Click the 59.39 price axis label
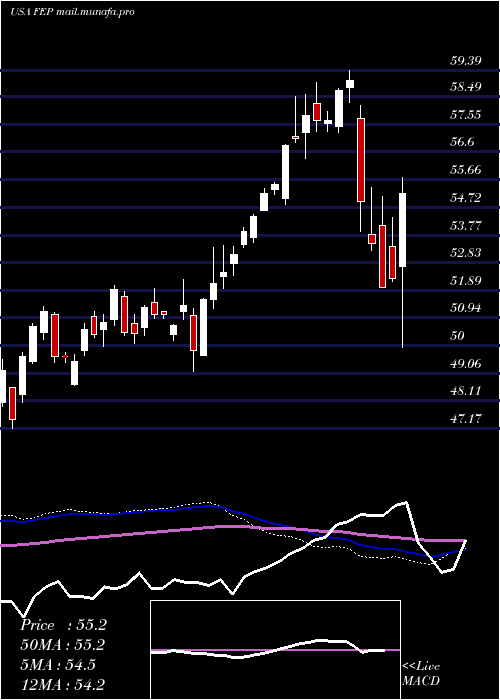Screen dimensions: 500x700 pyautogui.click(x=465, y=60)
